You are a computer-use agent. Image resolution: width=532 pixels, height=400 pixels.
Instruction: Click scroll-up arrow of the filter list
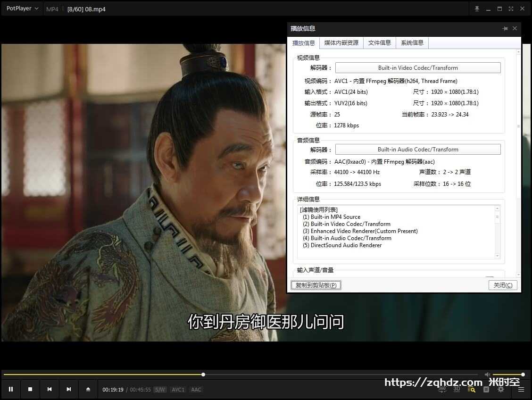pyautogui.click(x=498, y=208)
